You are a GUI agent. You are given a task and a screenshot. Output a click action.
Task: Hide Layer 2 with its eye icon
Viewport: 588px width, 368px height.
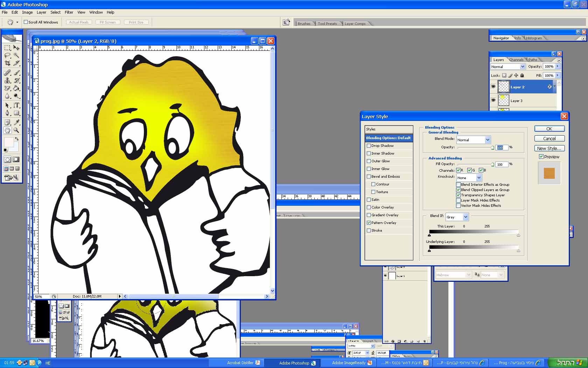493,87
